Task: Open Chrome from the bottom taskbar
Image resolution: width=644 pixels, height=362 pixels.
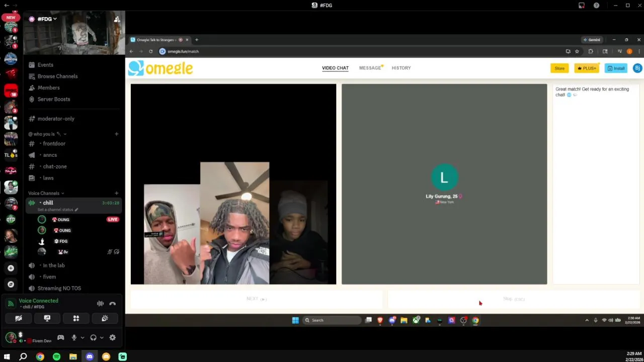Action: [x=40, y=357]
